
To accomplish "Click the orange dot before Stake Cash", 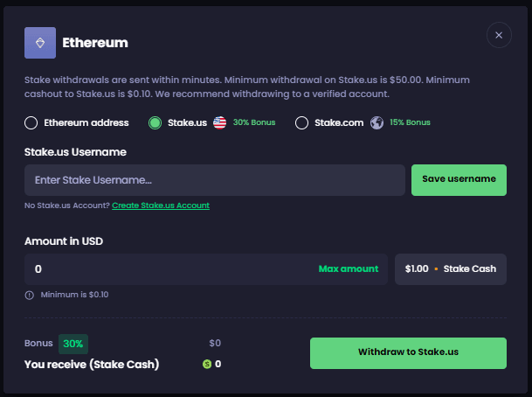I will (436, 269).
